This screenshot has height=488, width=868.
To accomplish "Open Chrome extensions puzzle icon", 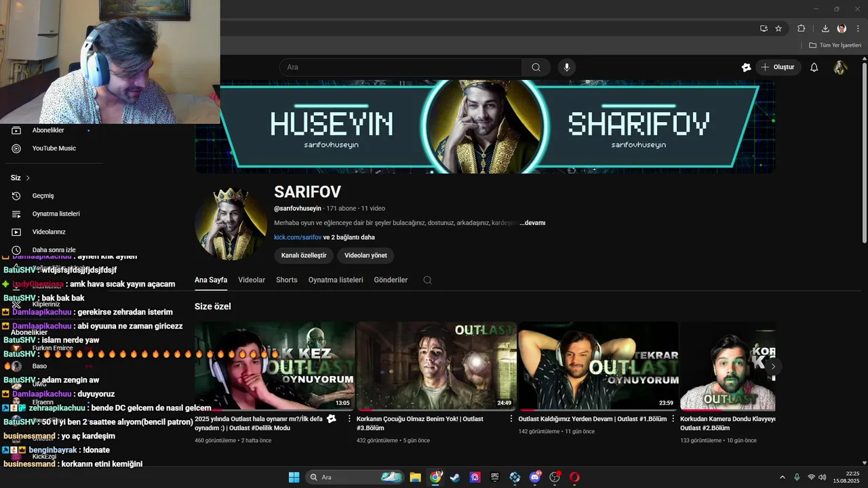I will (802, 28).
